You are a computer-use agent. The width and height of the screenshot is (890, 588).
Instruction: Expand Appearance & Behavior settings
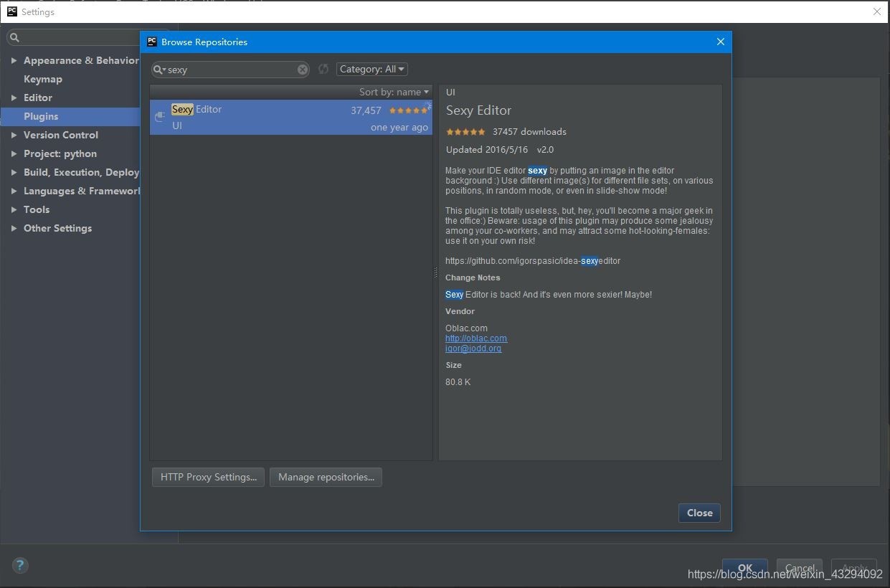pyautogui.click(x=14, y=60)
